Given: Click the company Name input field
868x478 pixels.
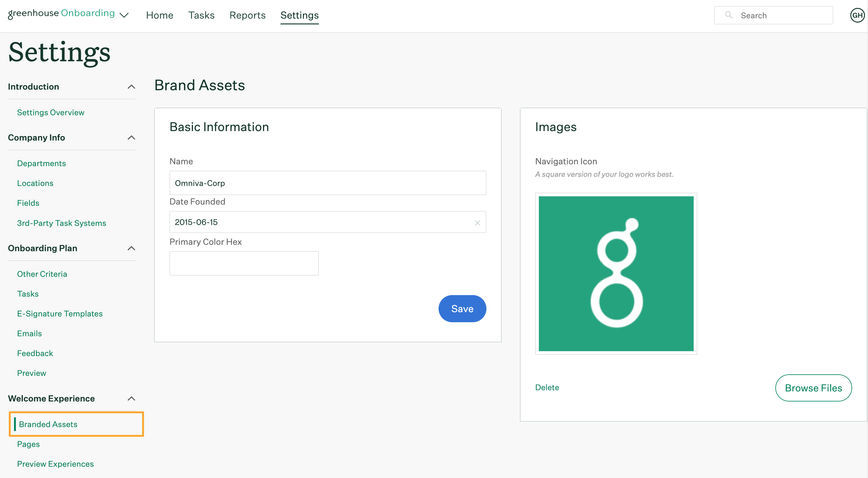Looking at the screenshot, I should (x=328, y=183).
